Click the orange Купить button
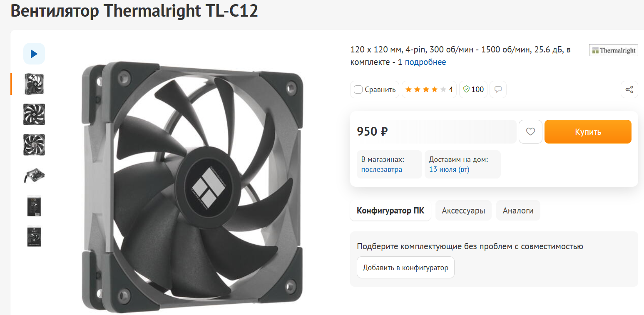 pos(588,131)
